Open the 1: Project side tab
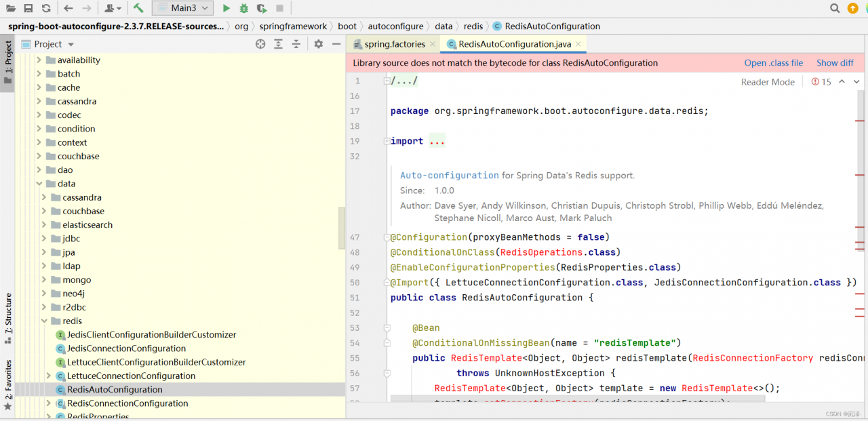Image resolution: width=868 pixels, height=421 pixels. [x=7, y=62]
